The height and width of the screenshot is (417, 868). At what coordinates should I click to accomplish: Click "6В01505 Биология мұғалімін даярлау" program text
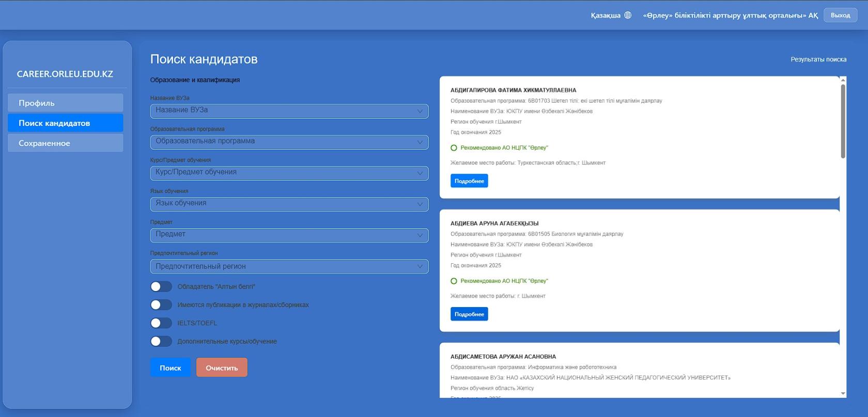(x=576, y=234)
